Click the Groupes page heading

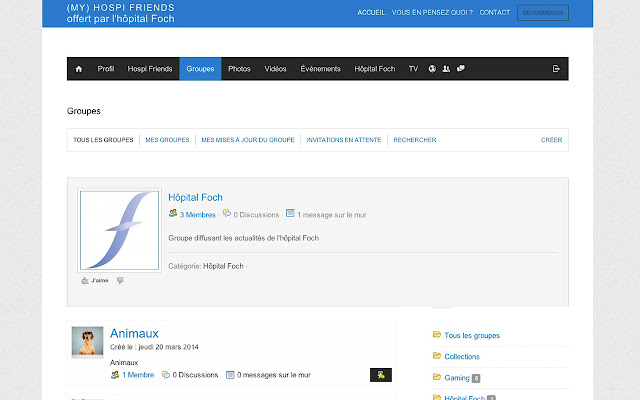[84, 111]
